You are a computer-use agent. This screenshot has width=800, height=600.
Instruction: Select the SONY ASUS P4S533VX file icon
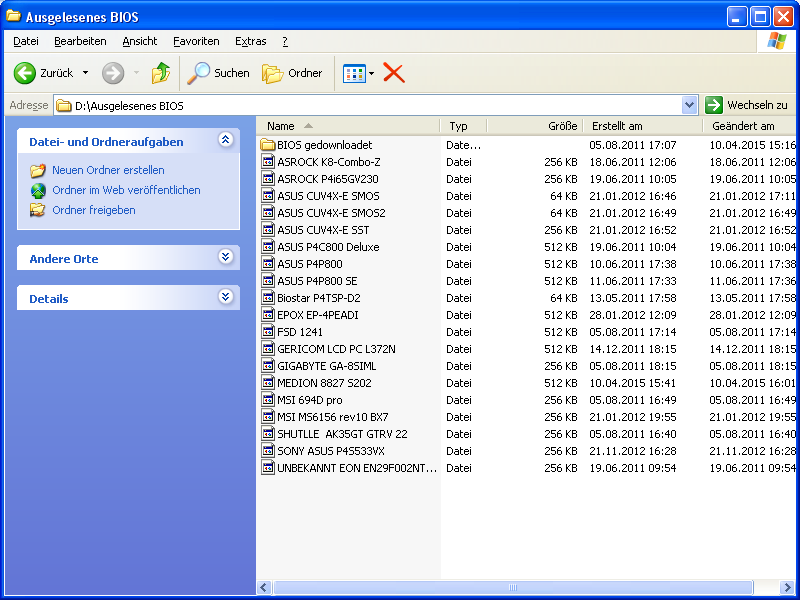(x=268, y=451)
